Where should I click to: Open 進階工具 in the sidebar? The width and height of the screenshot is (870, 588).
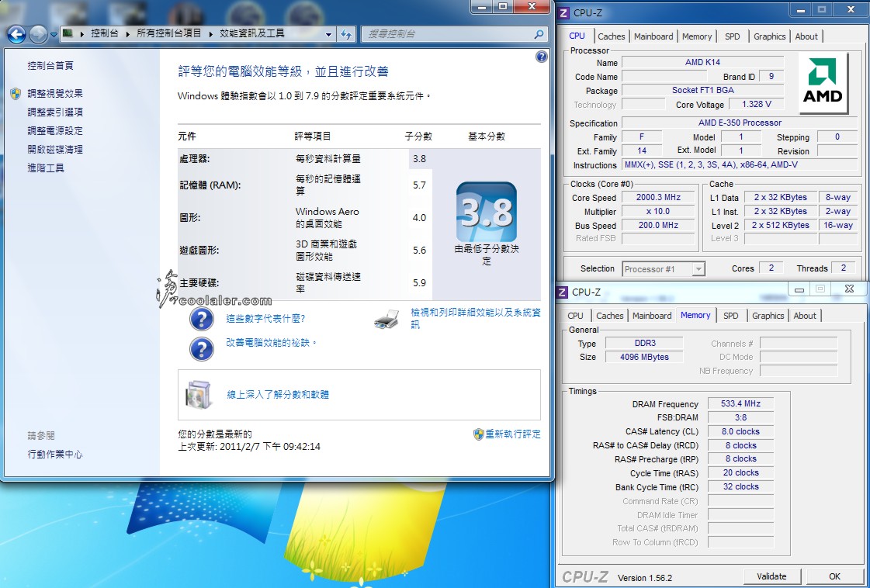tap(46, 168)
